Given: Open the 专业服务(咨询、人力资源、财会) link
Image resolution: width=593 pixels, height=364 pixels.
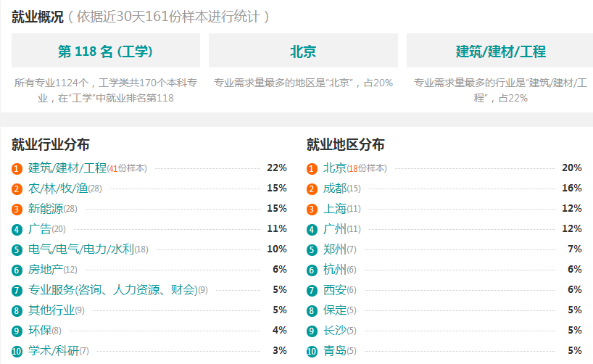Looking at the screenshot, I should (112, 290).
